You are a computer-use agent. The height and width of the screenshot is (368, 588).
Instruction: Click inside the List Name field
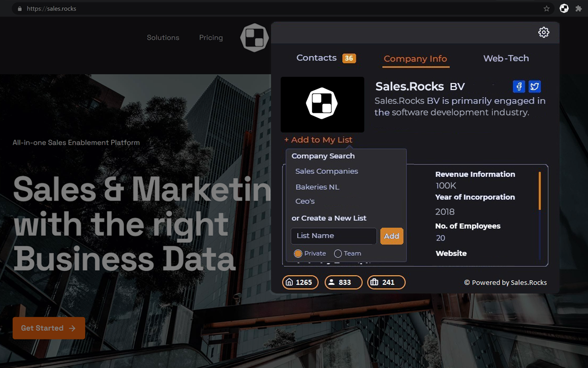pyautogui.click(x=333, y=236)
